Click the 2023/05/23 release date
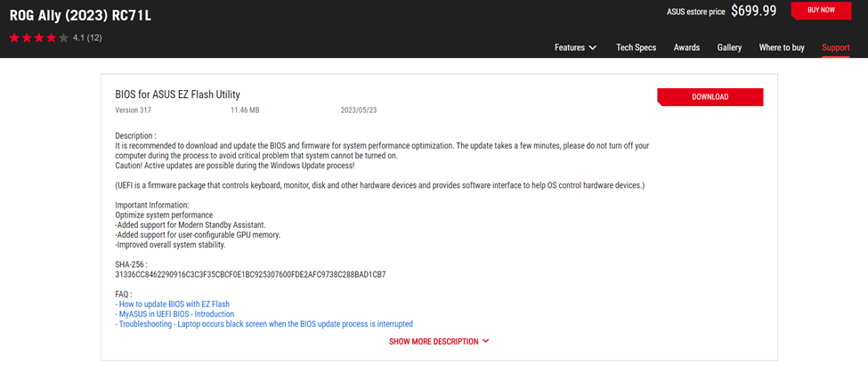 pos(359,110)
